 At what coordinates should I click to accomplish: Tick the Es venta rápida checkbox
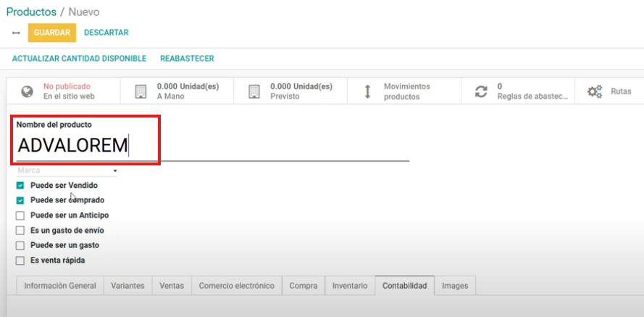point(20,260)
